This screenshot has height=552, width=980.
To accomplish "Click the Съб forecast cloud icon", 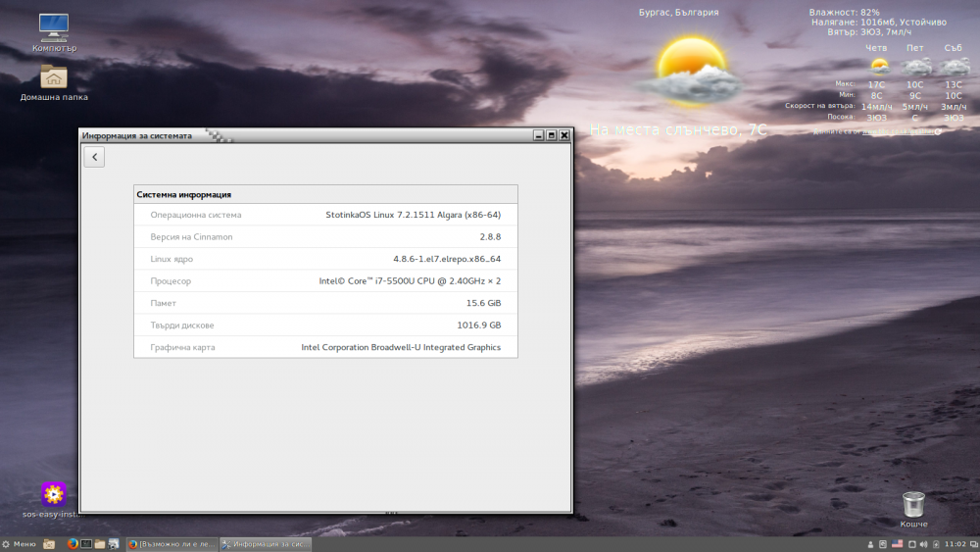I will (955, 67).
